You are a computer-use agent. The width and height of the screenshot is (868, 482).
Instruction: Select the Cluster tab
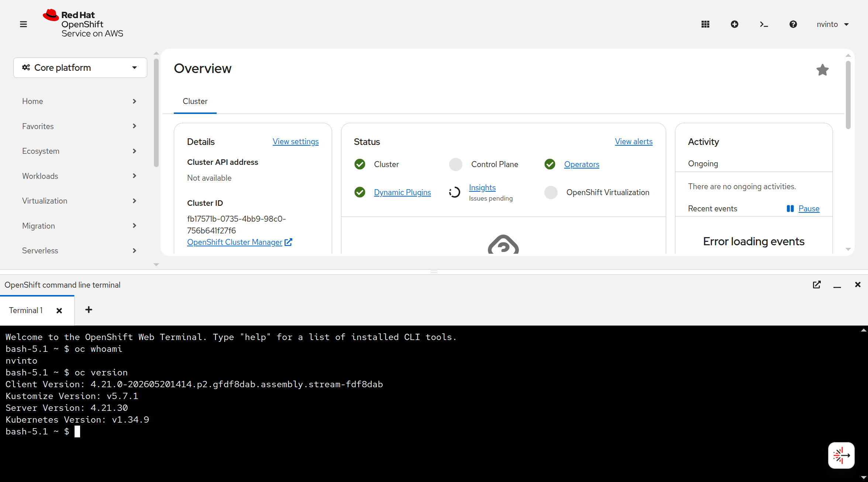point(195,101)
